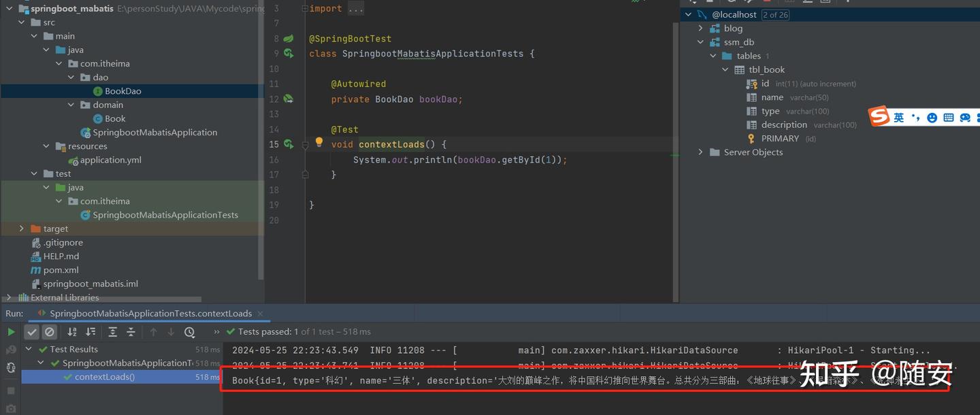
Task: Expand the target folder
Action: [22, 229]
